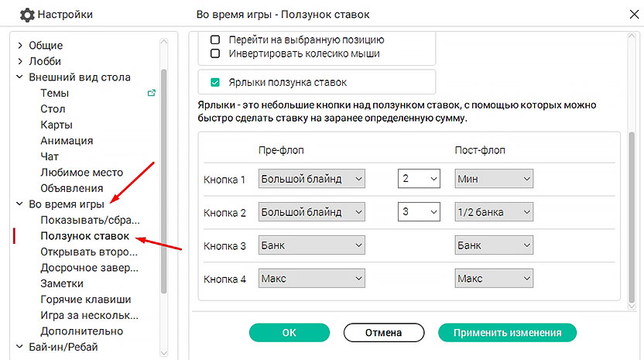
Task: Expand the Общие tree section
Action: pos(20,45)
